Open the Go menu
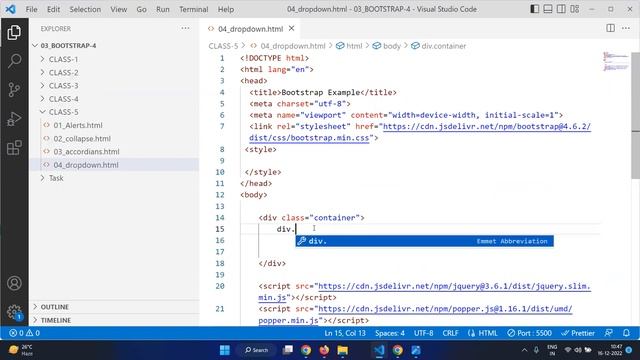The height and width of the screenshot is (360, 640). [x=141, y=9]
